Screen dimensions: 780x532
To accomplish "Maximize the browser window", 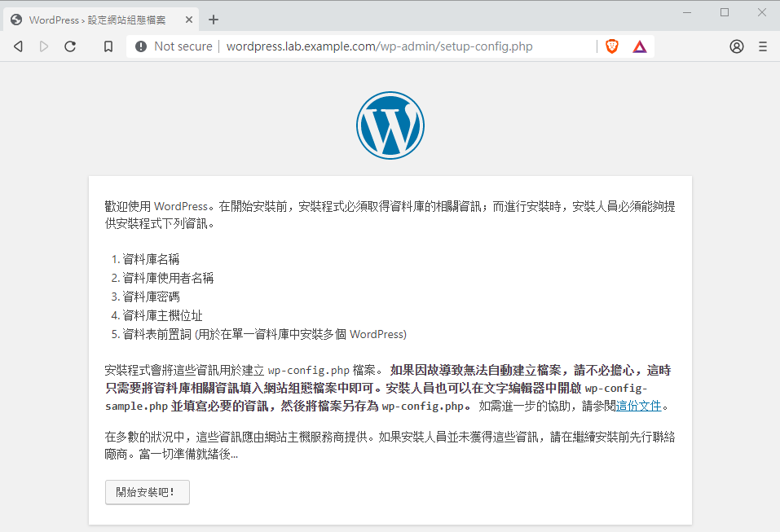I will point(725,12).
